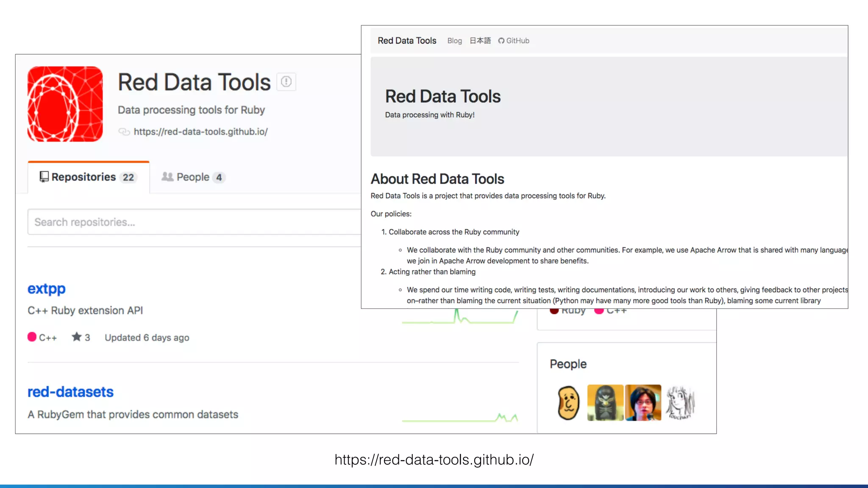Open the Repositories tab
This screenshot has height=488, width=868.
tap(89, 177)
